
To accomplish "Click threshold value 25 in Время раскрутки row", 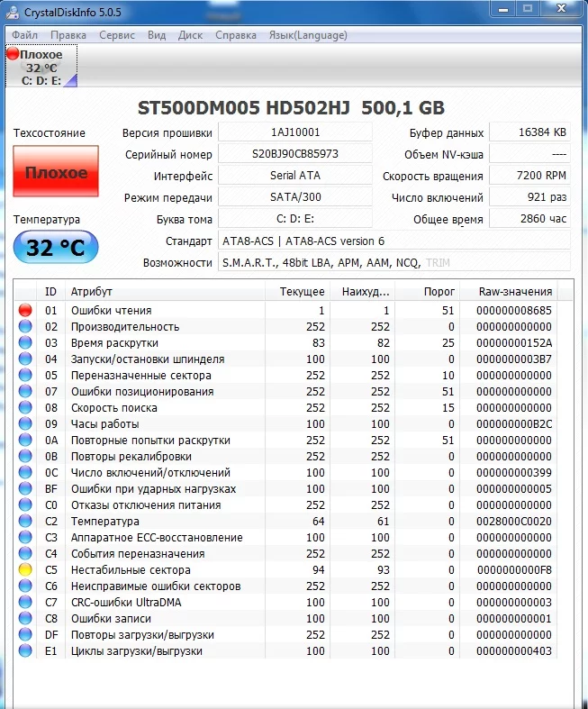I will click(x=448, y=342).
